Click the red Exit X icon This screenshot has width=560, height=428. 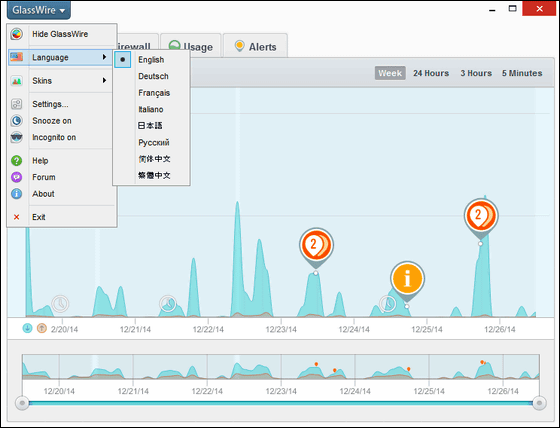16,217
